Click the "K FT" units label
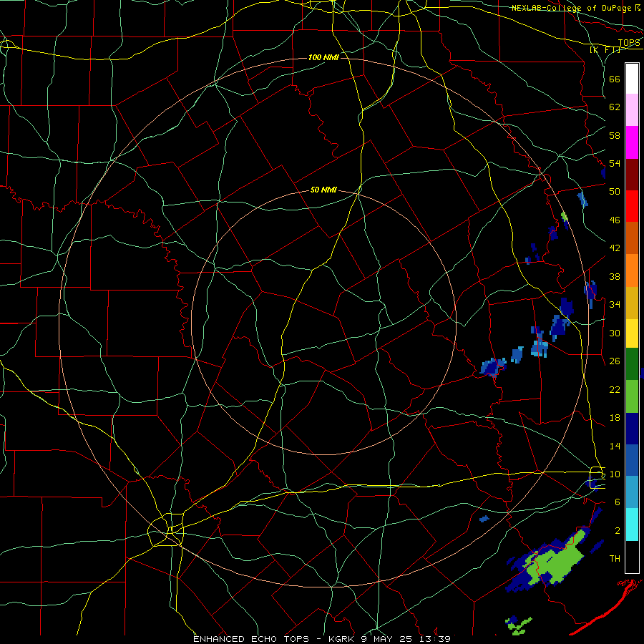 [x=605, y=50]
